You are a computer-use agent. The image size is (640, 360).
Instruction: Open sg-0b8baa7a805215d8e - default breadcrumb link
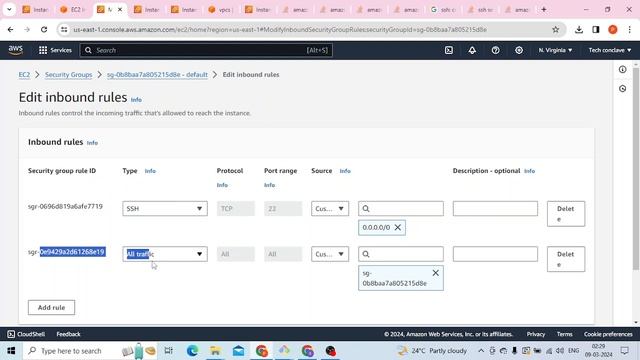point(157,75)
